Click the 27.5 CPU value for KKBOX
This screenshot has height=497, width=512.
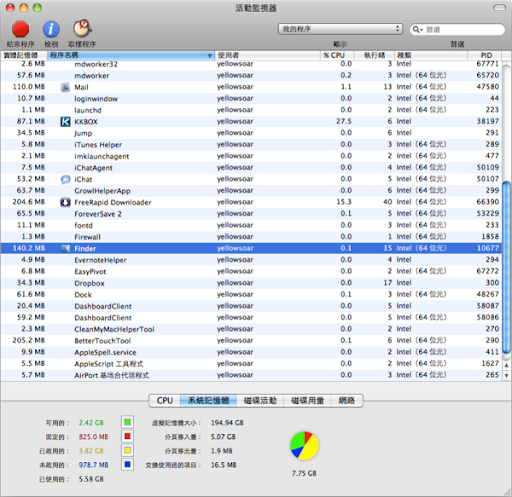344,121
